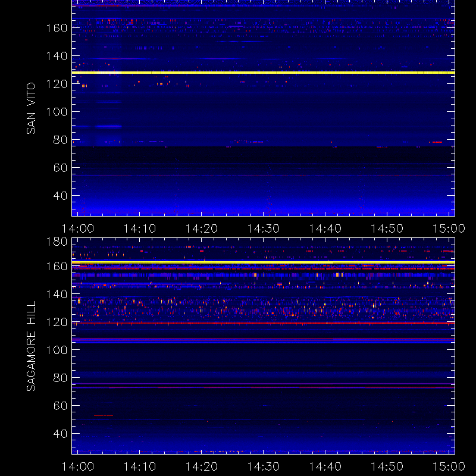Choose the 60 tick label on Sagamore Hill axis
The image size is (476, 476).
pyautogui.click(x=60, y=406)
